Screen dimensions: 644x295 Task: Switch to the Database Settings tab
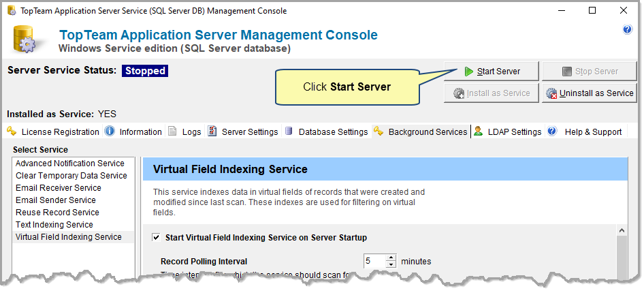327,132
